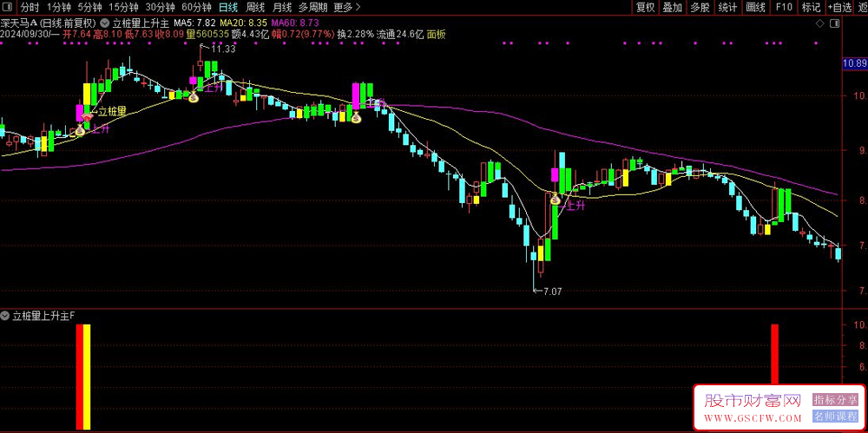
Task: Switch to the 分时 view
Action: [x=30, y=7]
